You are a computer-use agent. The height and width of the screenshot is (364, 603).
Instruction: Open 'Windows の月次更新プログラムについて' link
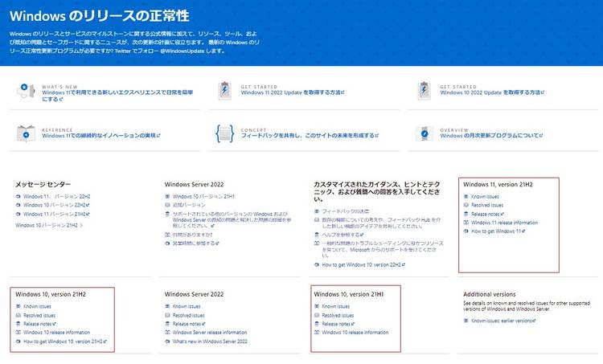coord(491,136)
